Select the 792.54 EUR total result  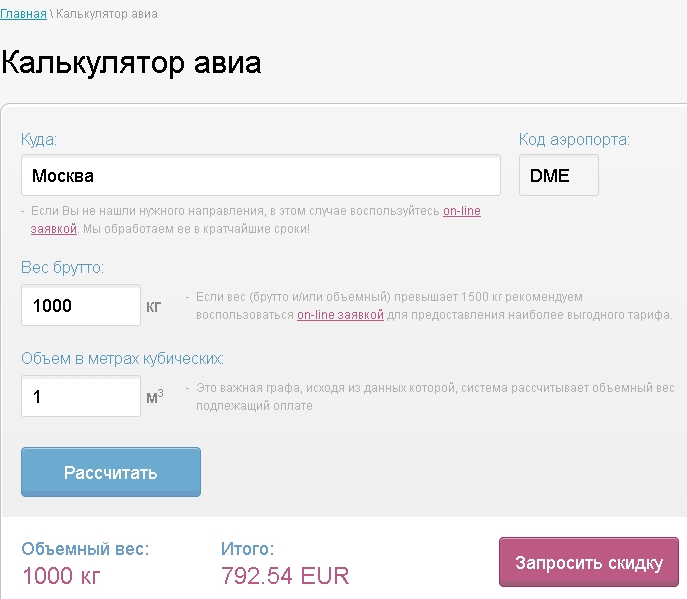point(285,575)
